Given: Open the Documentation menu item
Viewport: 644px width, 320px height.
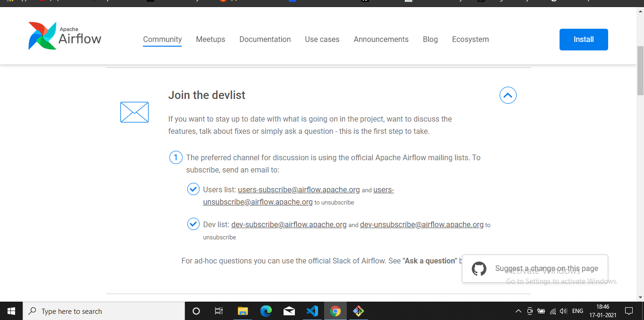Looking at the screenshot, I should click(265, 40).
